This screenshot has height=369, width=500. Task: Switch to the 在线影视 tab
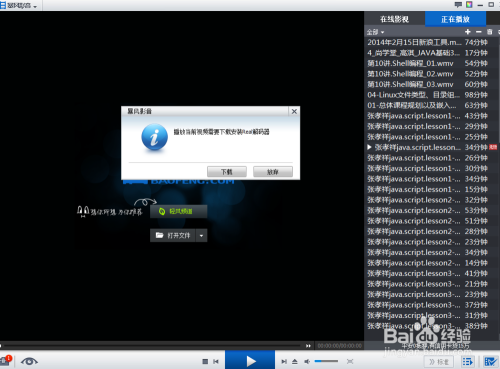tap(394, 19)
